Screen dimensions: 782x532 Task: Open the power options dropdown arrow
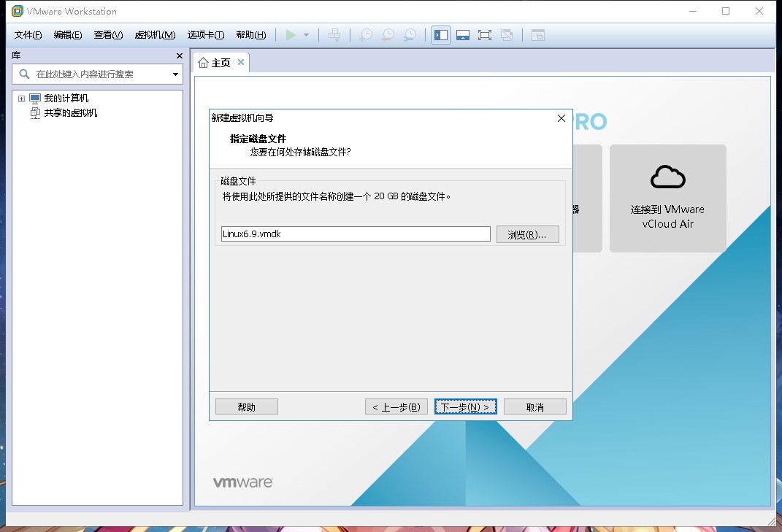pyautogui.click(x=306, y=35)
